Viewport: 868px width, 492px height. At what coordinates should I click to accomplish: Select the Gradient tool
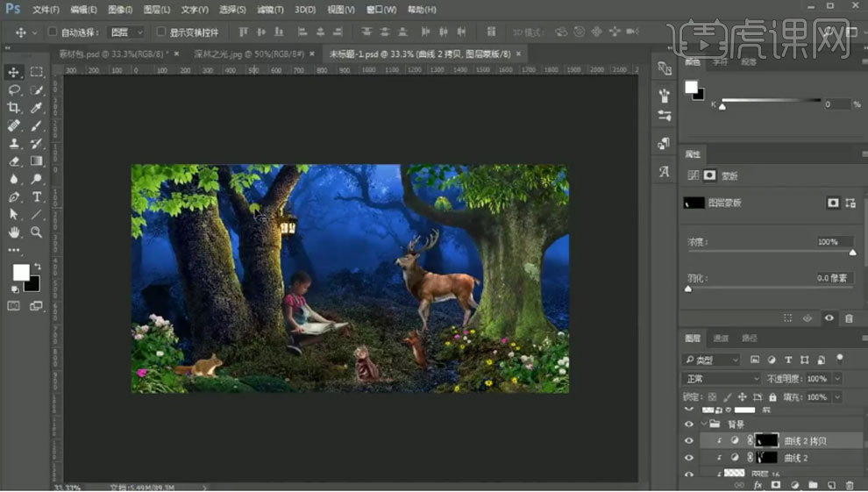click(37, 161)
